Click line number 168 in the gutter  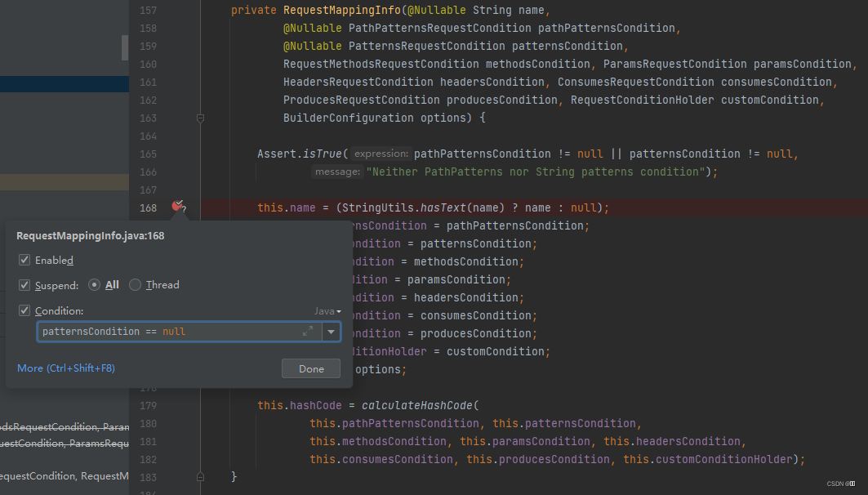point(148,207)
